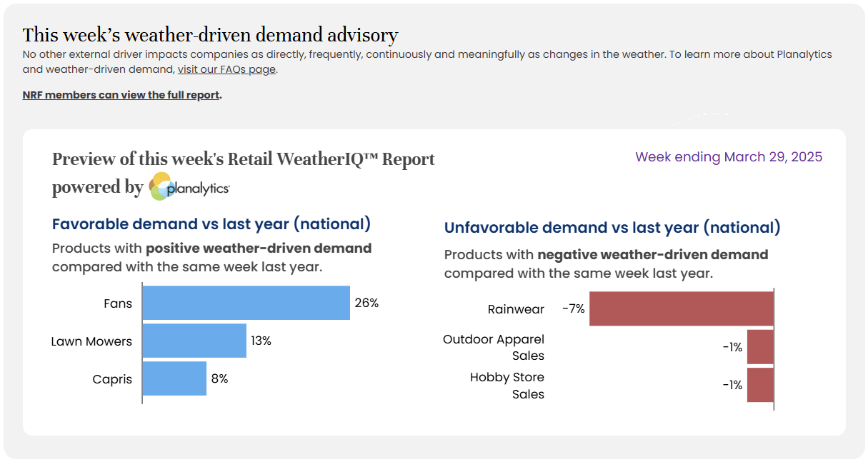Select the Hobby Store Sales -1% bar
Viewport: 868px width, 462px height.
coord(760,385)
